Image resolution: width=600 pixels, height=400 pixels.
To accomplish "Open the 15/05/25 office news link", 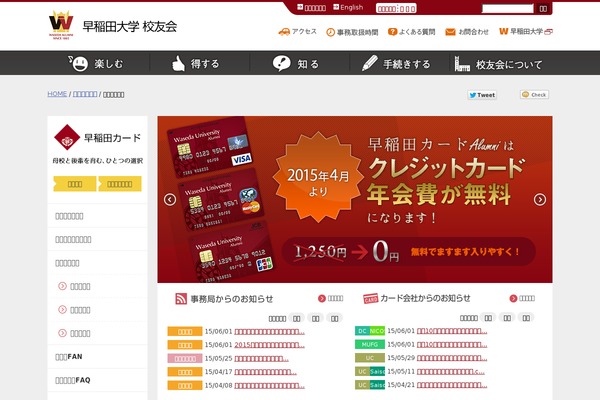I will 261,359.
